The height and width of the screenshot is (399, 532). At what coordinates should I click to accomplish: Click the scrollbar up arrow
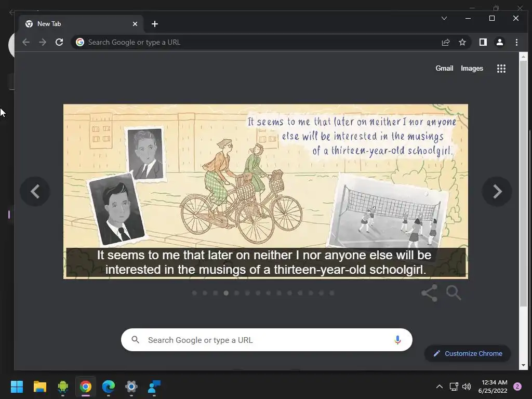tap(523, 57)
